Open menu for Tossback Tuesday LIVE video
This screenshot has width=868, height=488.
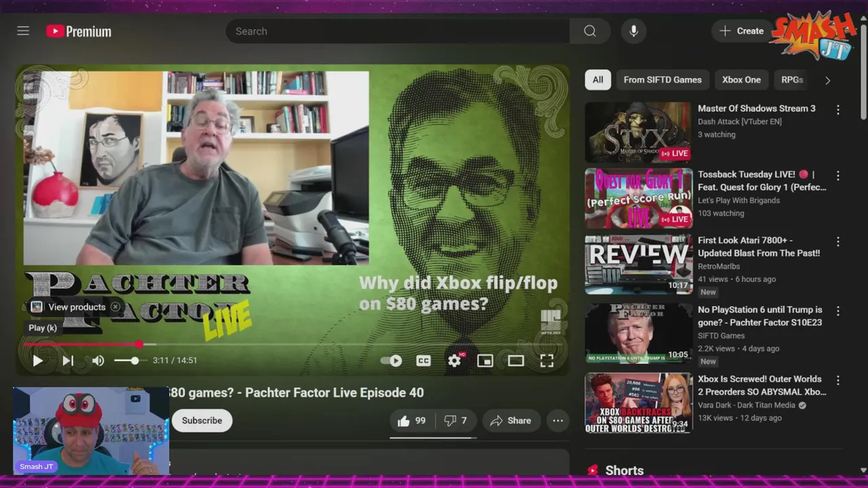[838, 176]
